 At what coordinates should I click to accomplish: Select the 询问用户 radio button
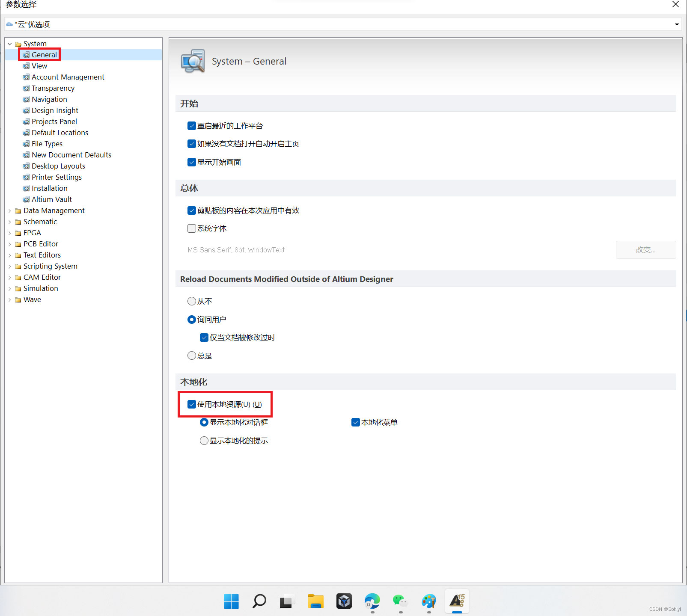pos(192,320)
